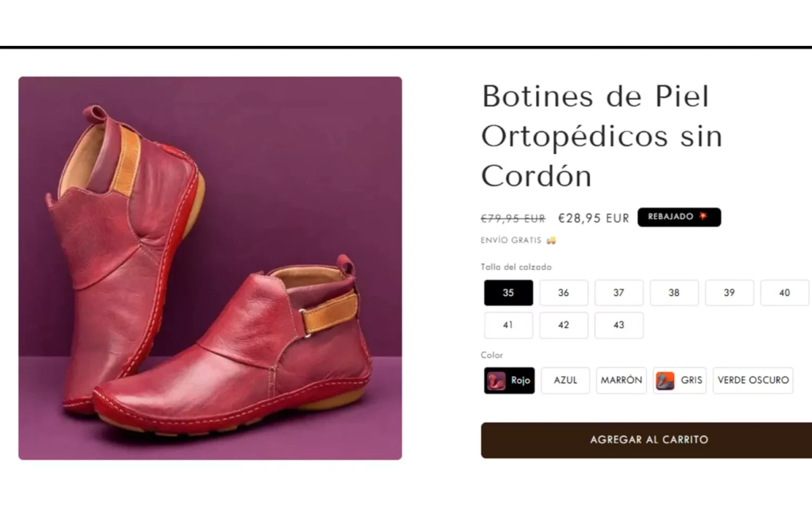The height and width of the screenshot is (512, 812).
Task: Pick shoe size 38
Action: click(674, 293)
